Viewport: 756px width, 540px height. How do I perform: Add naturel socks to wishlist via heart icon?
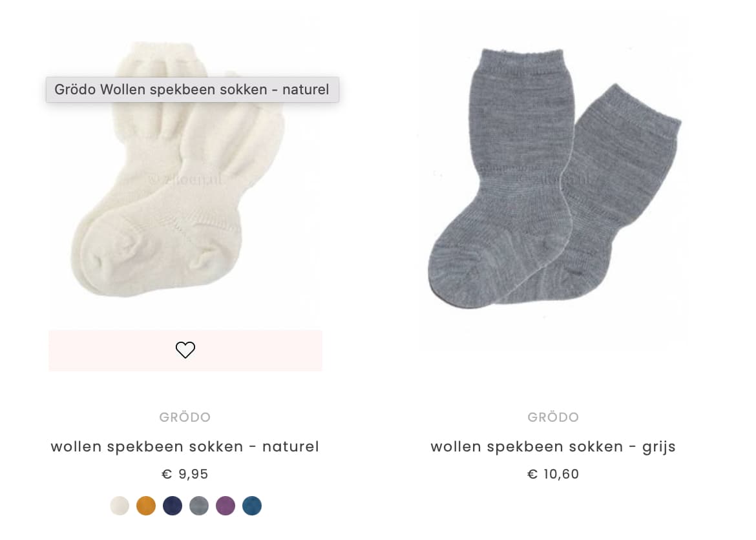[x=185, y=349]
